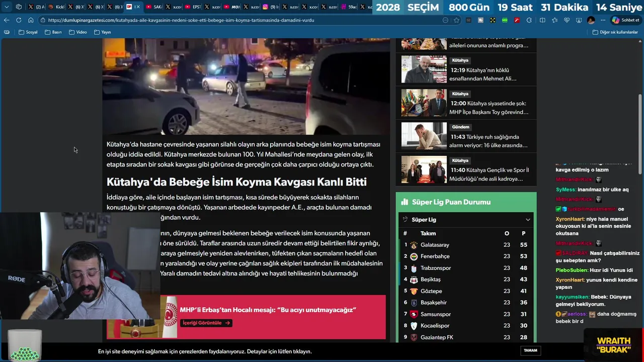Click the green extension icon in toolbar
Viewport: 644px width, 362px height.
point(505,20)
